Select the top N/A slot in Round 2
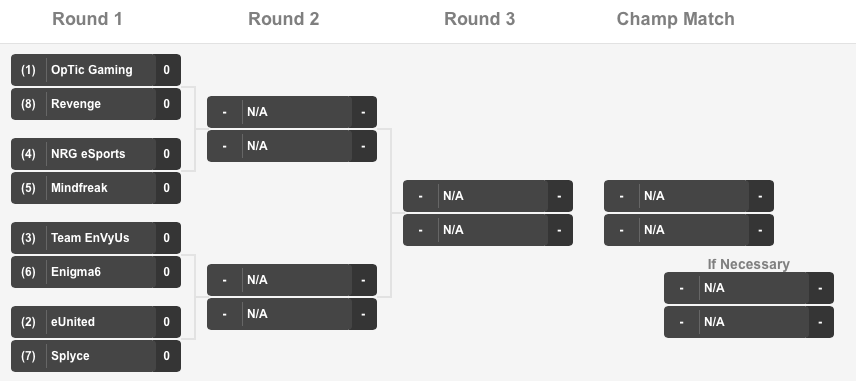The image size is (856, 381). point(292,112)
